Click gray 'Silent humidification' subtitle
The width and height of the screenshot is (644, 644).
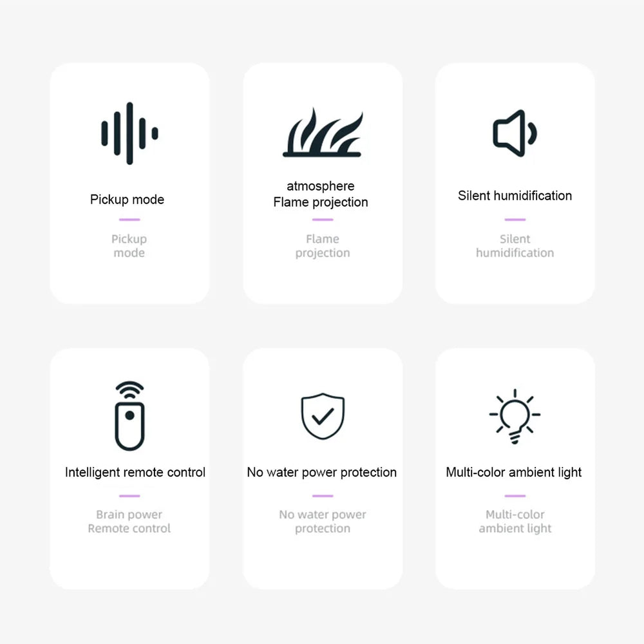click(x=515, y=245)
